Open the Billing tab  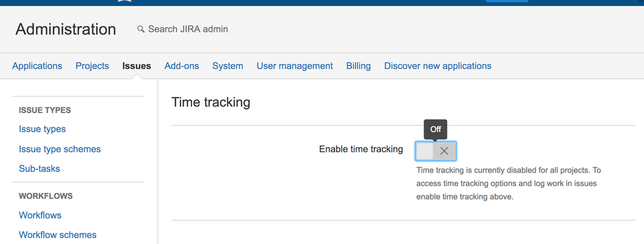click(358, 66)
